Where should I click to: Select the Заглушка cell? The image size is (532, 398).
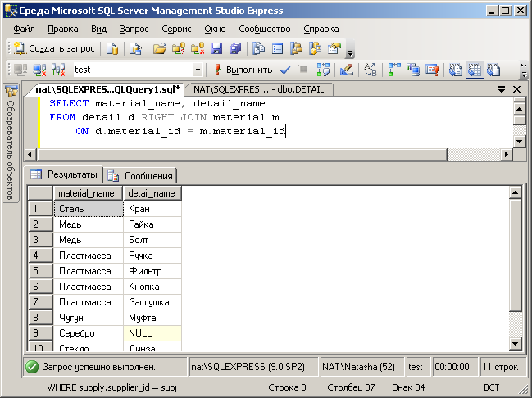click(x=152, y=302)
